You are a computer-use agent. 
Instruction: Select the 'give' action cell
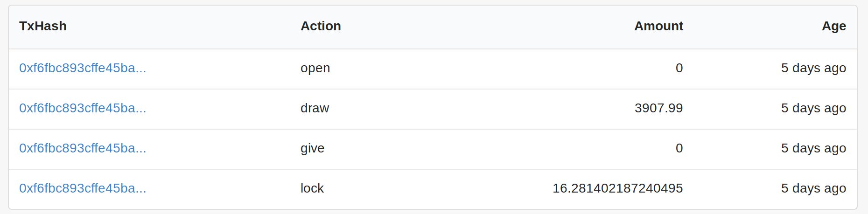coord(312,148)
